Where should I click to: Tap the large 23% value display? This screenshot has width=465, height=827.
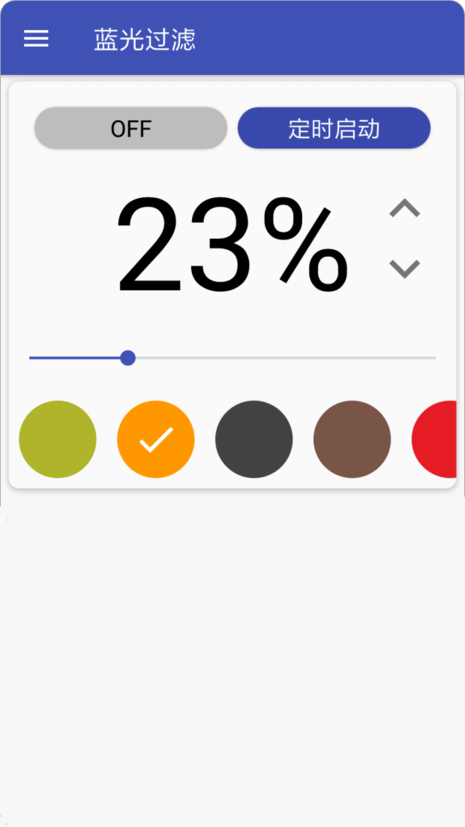pyautogui.click(x=232, y=244)
